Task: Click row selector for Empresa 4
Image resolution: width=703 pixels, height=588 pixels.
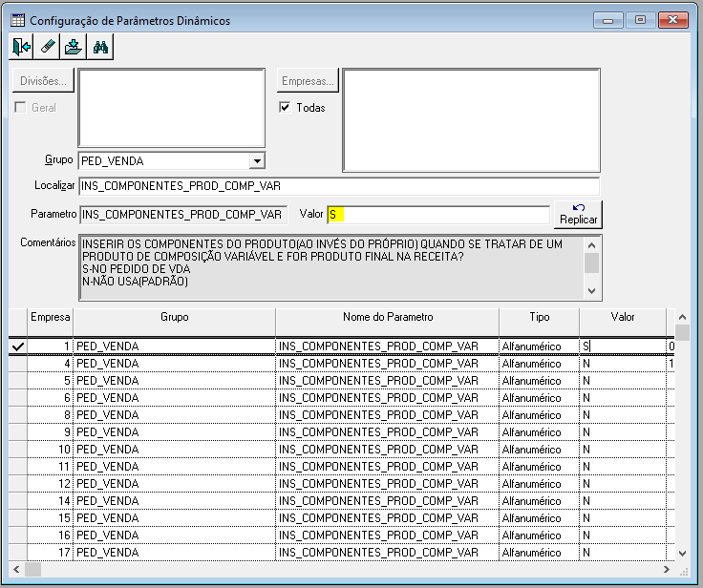Action: coord(18,364)
